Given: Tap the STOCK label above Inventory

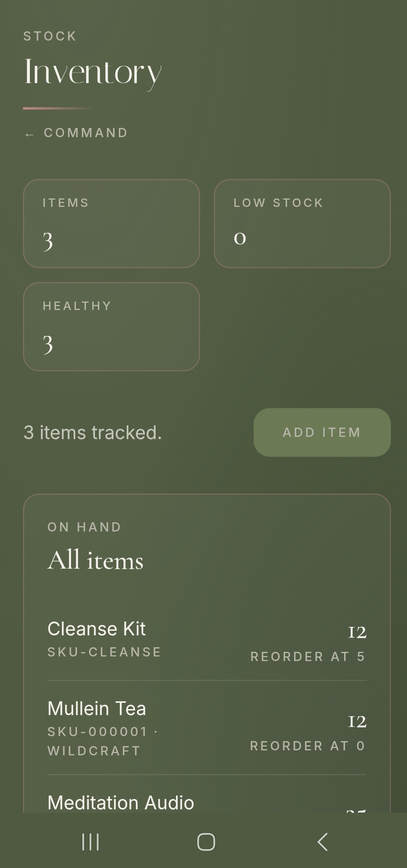Looking at the screenshot, I should pos(50,36).
